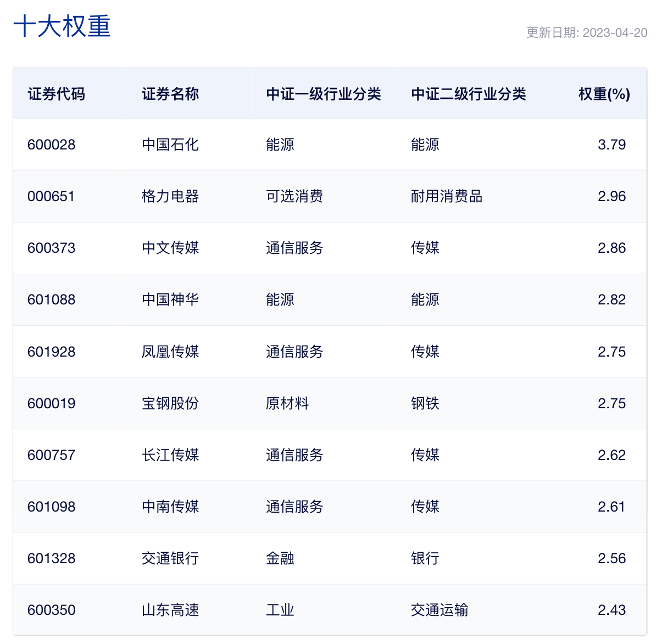Click the 十大权重 heading

pyautogui.click(x=62, y=26)
